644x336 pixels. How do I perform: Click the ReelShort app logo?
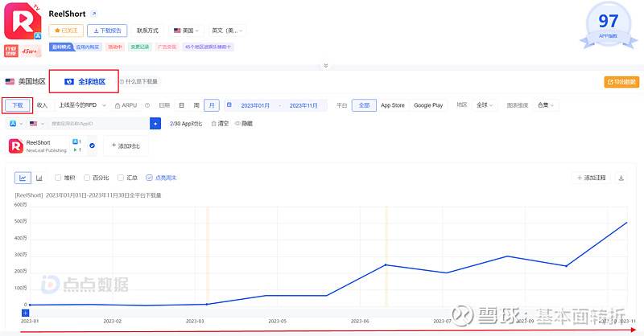(20, 23)
